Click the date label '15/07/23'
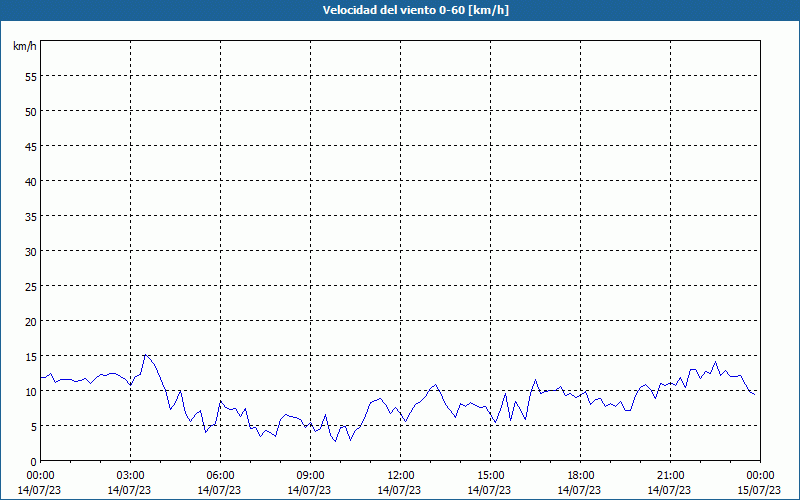Image resolution: width=800 pixels, height=500 pixels. (759, 490)
